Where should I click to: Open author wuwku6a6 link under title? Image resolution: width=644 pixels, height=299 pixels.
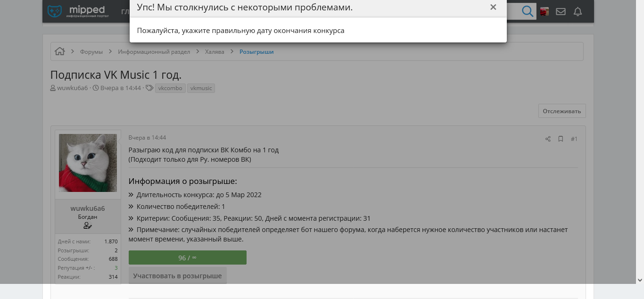click(x=73, y=88)
